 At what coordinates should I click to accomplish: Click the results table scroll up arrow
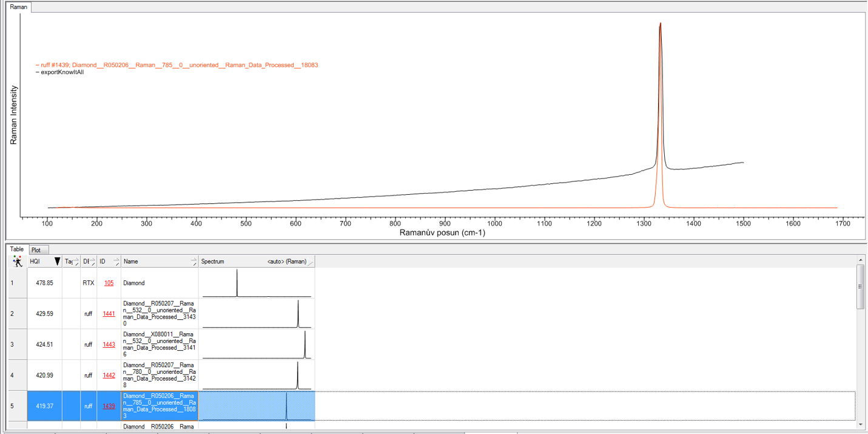[x=861, y=260]
